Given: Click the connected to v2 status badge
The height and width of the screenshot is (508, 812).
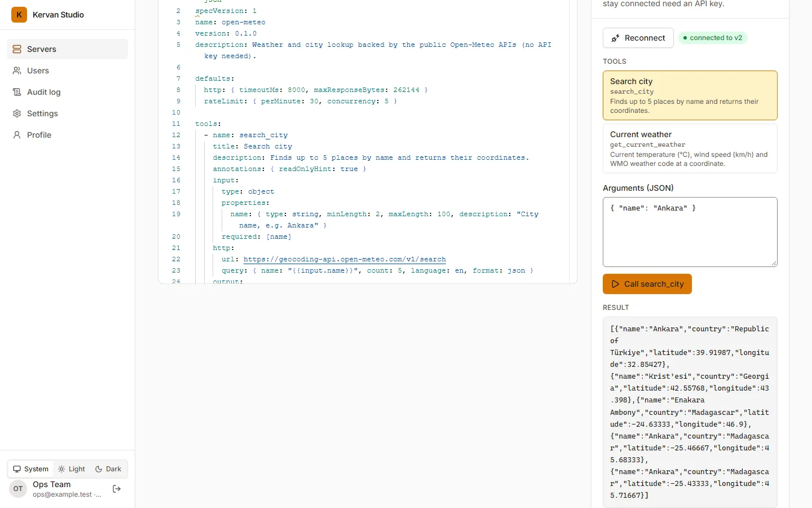Looking at the screenshot, I should tap(713, 38).
